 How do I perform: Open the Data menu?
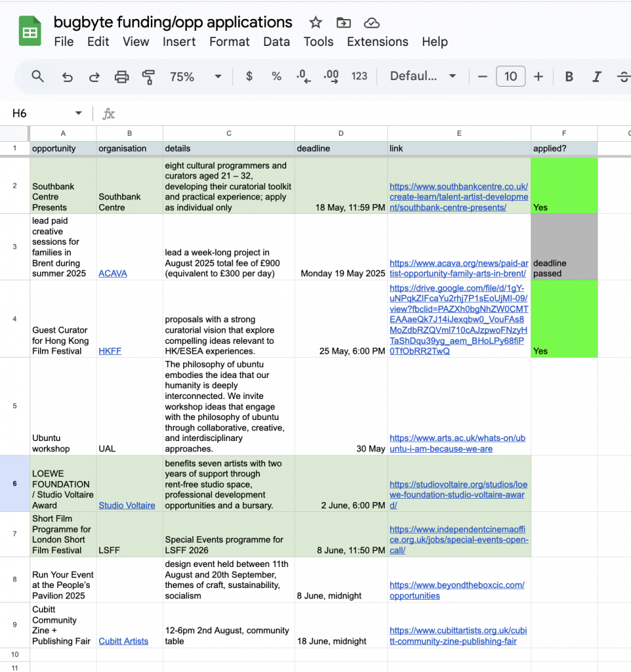point(276,41)
